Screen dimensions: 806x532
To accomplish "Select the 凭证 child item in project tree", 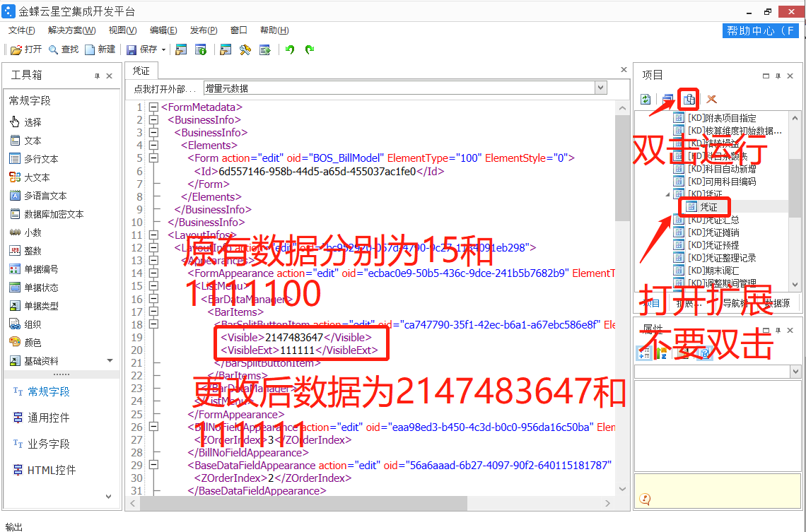I will 702,207.
